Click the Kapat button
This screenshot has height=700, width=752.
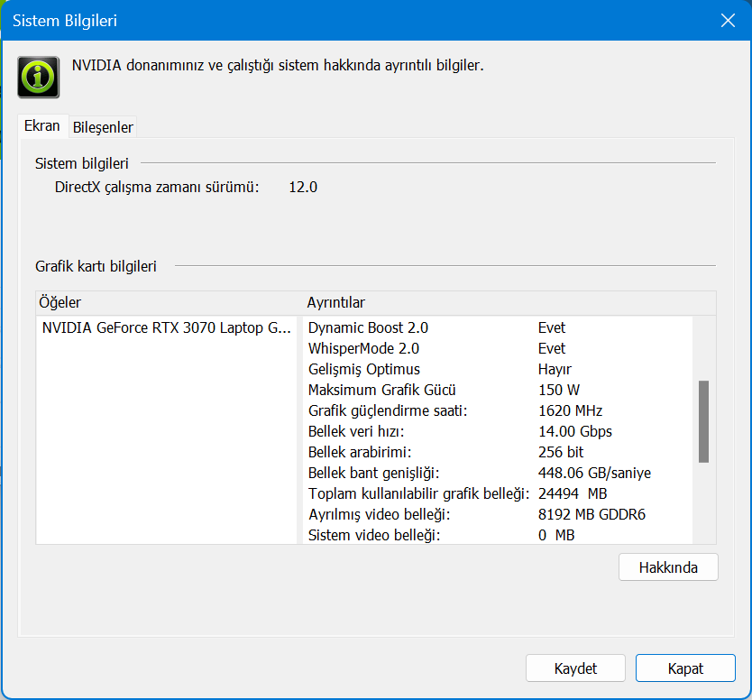(685, 668)
